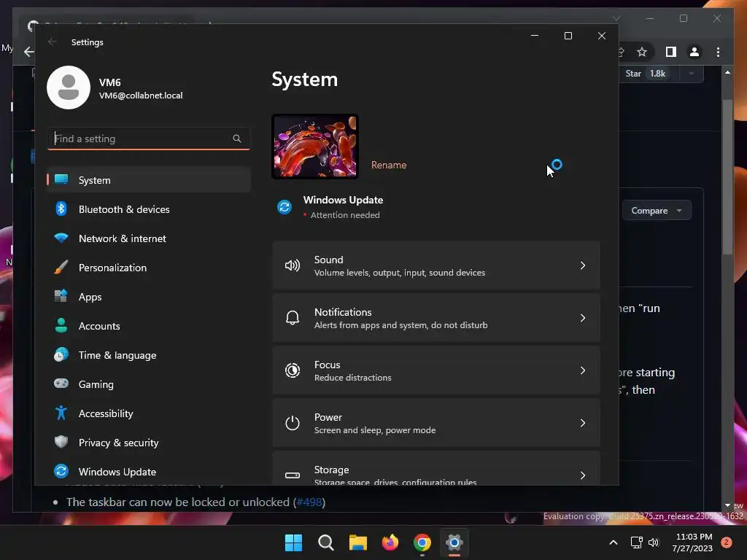747x560 pixels.
Task: Launch Firefox from taskbar
Action: tap(390, 542)
